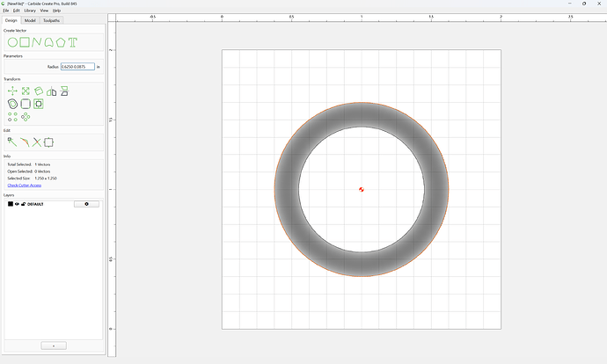Open the Circular Array tool
The width and height of the screenshot is (607, 364).
[x=26, y=117]
